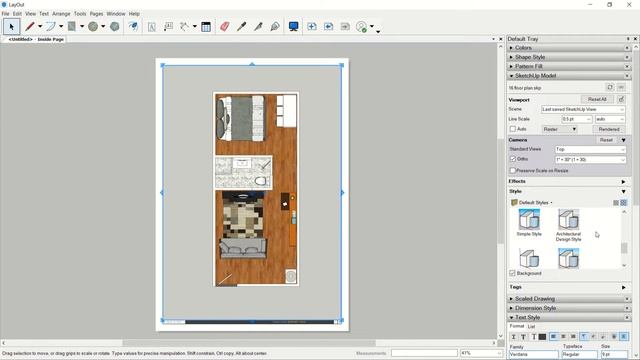Open the Line Scale 0.5 pt dropdown
Image resolution: width=640 pixels, height=360 pixels.
(576, 119)
